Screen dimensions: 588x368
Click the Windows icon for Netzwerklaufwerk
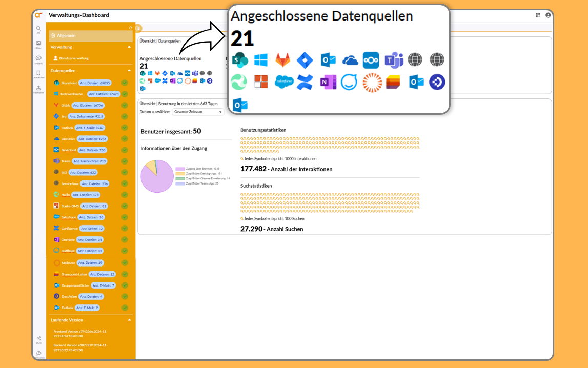pos(56,94)
